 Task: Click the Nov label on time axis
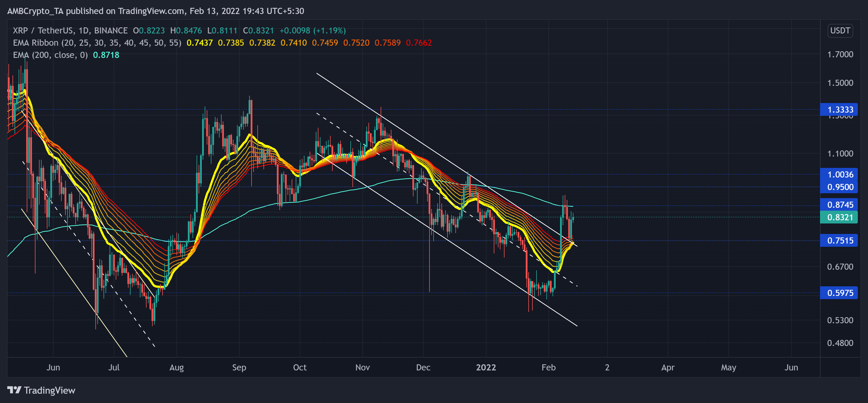tap(363, 367)
